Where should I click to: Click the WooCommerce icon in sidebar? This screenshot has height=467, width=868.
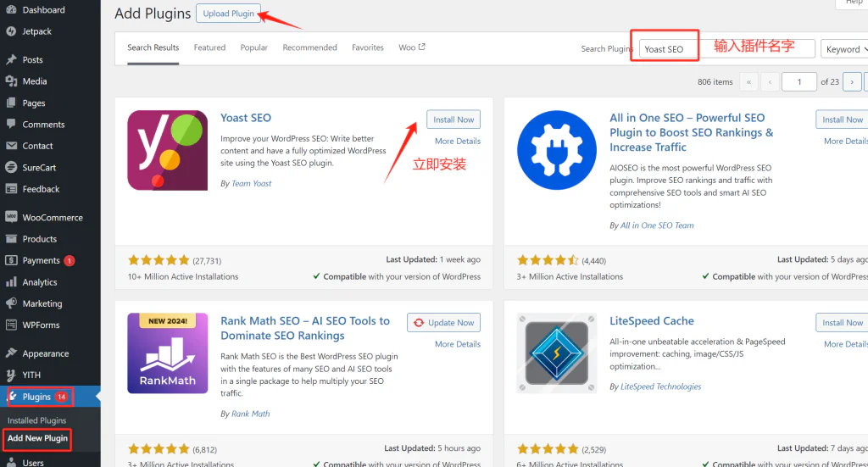11,218
